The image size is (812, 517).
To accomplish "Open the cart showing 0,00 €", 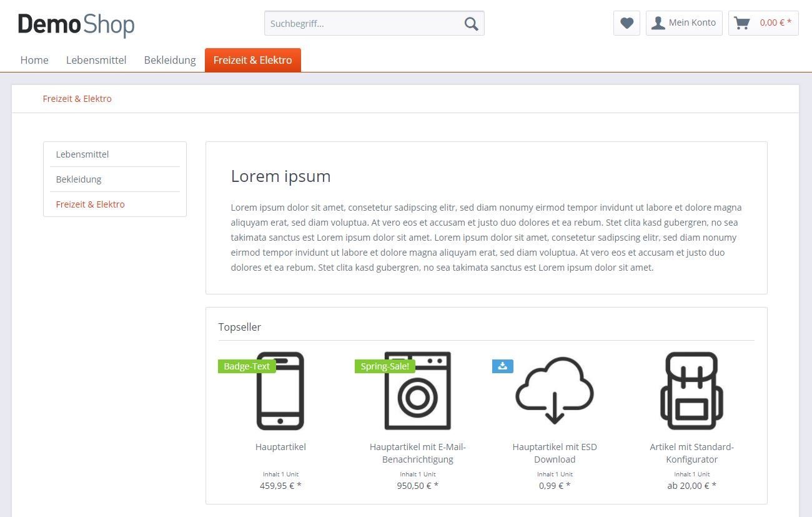I will point(763,23).
